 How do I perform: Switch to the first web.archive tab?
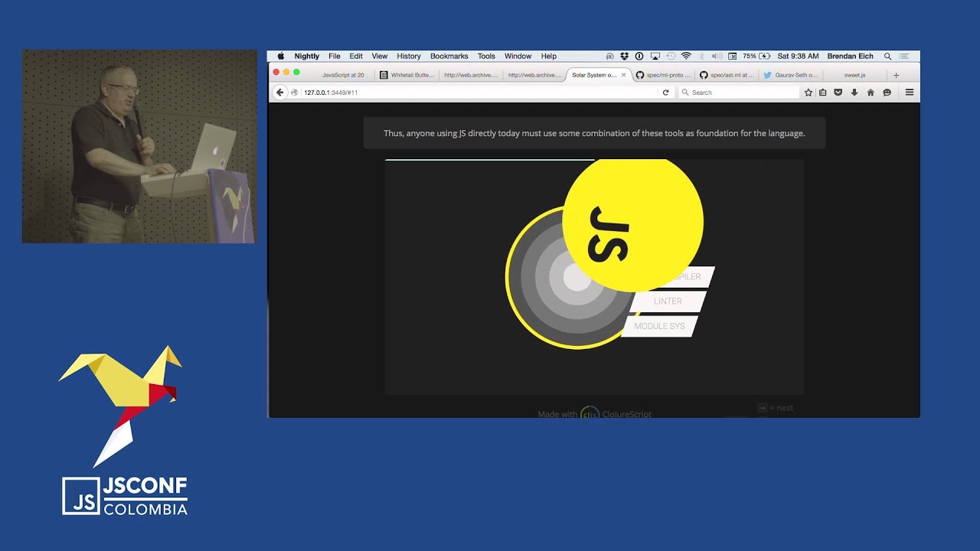tap(470, 75)
